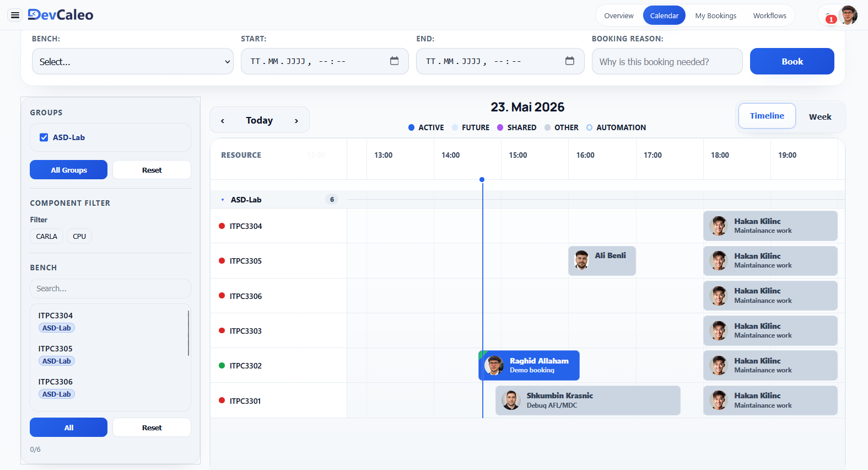
Task: Click Shkumbin Krasnic's avatar in the booking
Action: (511, 400)
